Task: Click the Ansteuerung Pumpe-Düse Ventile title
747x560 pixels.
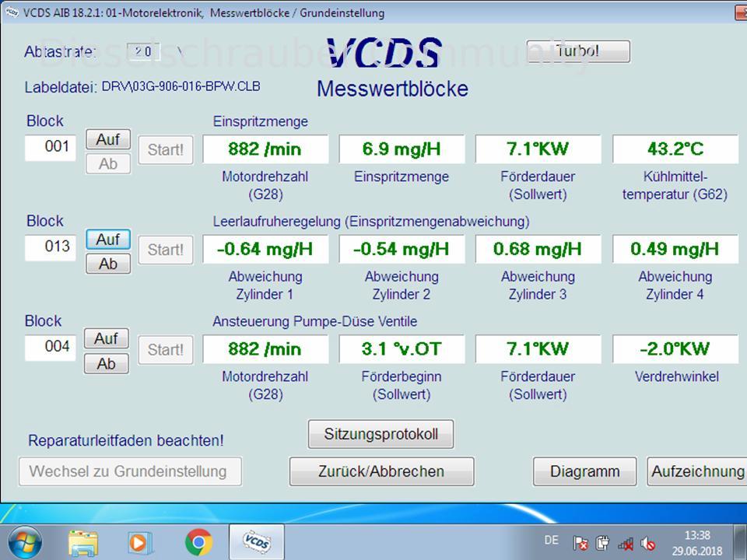Action: pos(315,321)
